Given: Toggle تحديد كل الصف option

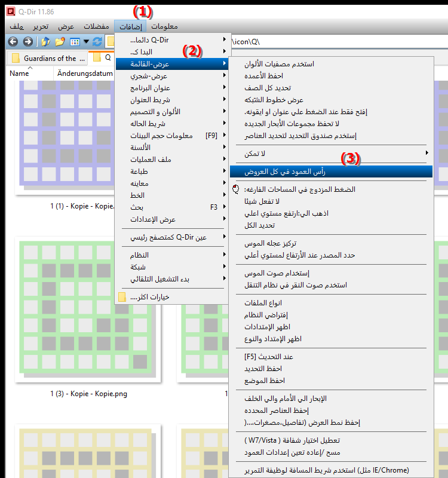Looking at the screenshot, I should (331, 88).
